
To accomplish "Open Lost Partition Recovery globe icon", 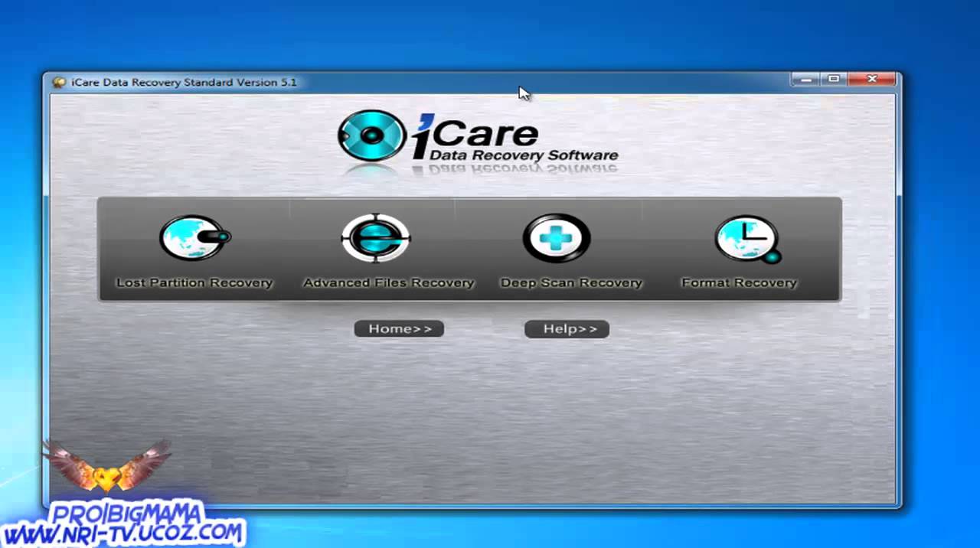I will [x=194, y=238].
